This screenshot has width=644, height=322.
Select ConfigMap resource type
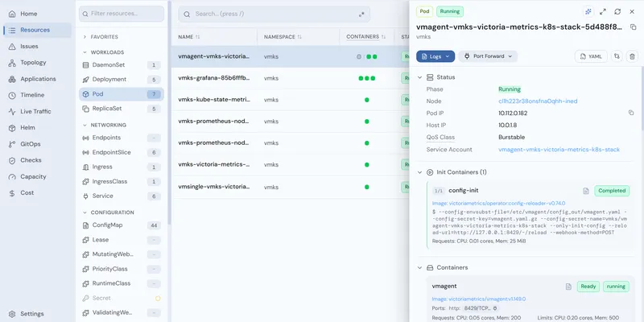pyautogui.click(x=122, y=225)
